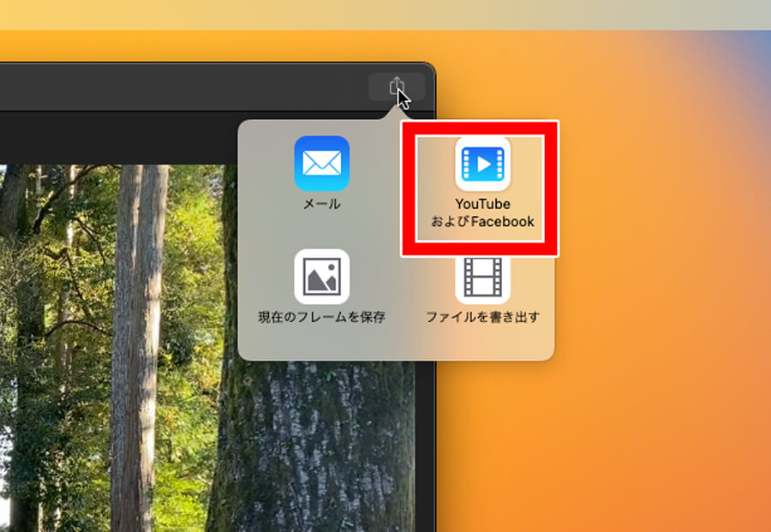Choose the YouTube および Facebook share icon

[483, 164]
